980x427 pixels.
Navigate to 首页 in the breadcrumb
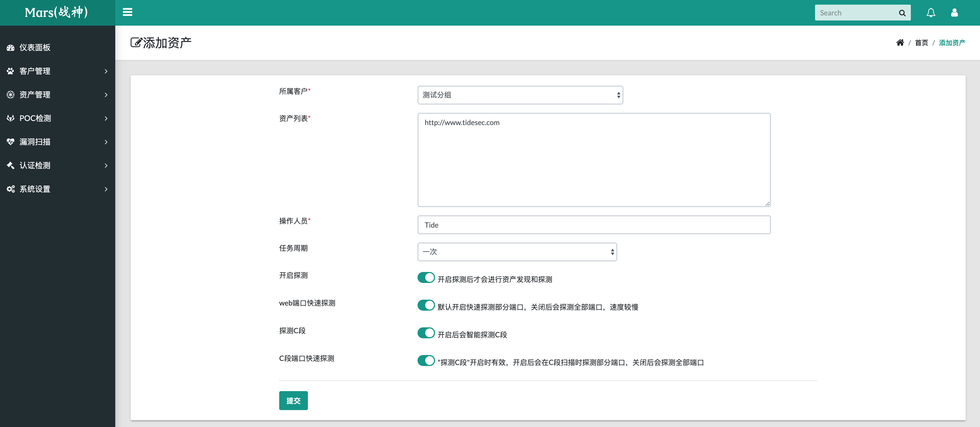(921, 43)
